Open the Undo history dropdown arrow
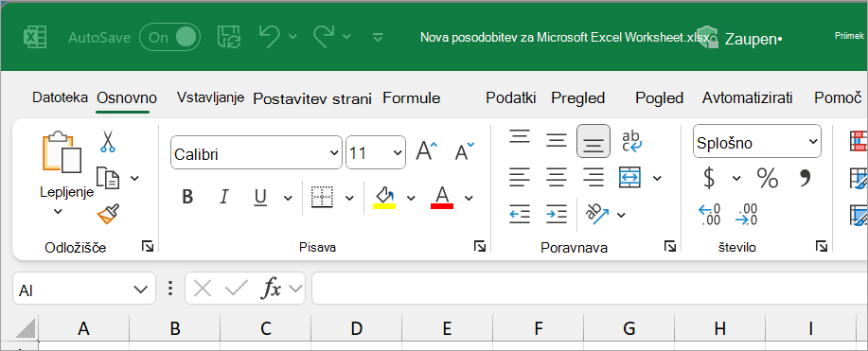Viewport: 868px width, 351px height. click(x=292, y=37)
